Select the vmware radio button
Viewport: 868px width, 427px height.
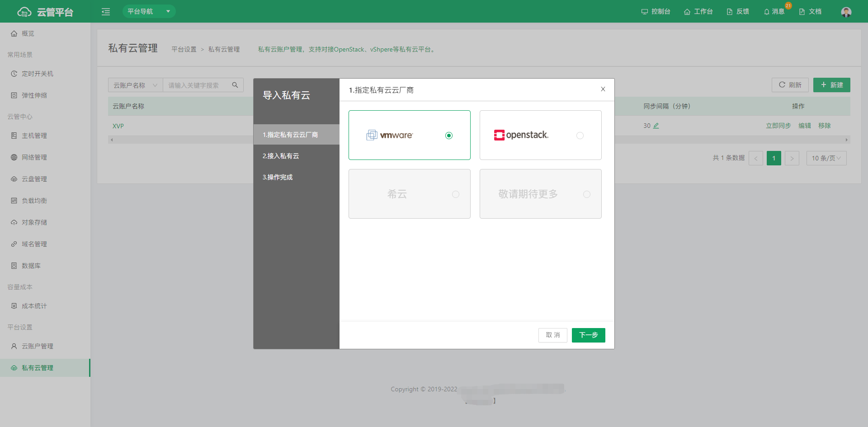tap(449, 136)
